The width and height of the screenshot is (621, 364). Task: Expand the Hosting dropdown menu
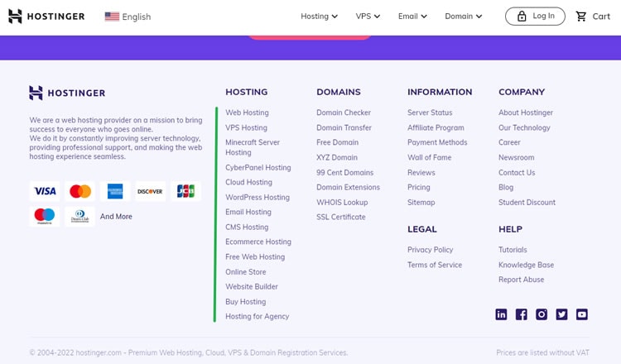(319, 17)
